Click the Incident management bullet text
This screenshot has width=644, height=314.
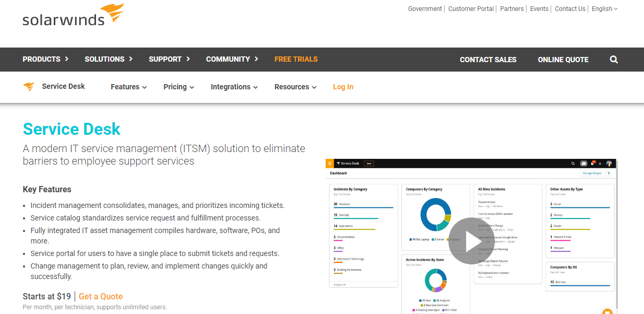tap(158, 205)
